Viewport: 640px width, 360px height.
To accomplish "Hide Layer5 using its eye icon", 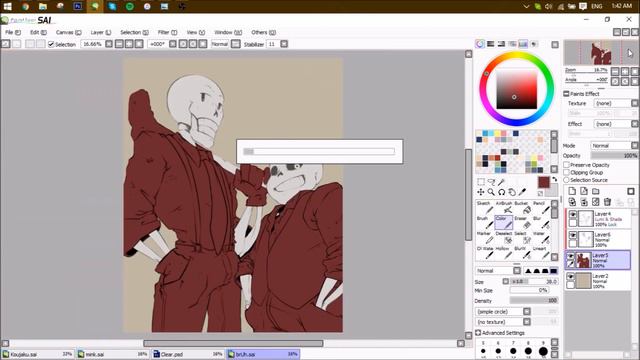I will coord(571,256).
